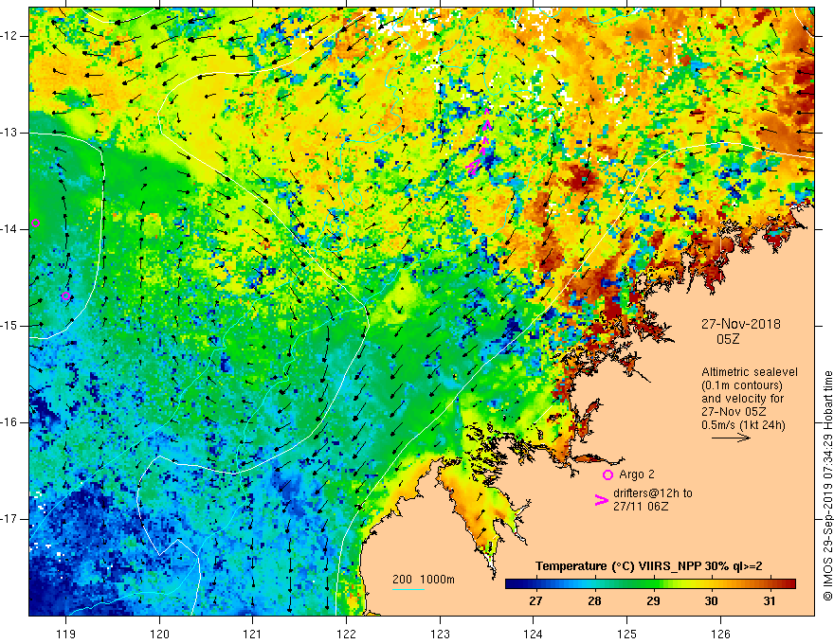Click the colorbar tick label 29
Image resolution: width=834 pixels, height=644 pixels.
[653, 601]
